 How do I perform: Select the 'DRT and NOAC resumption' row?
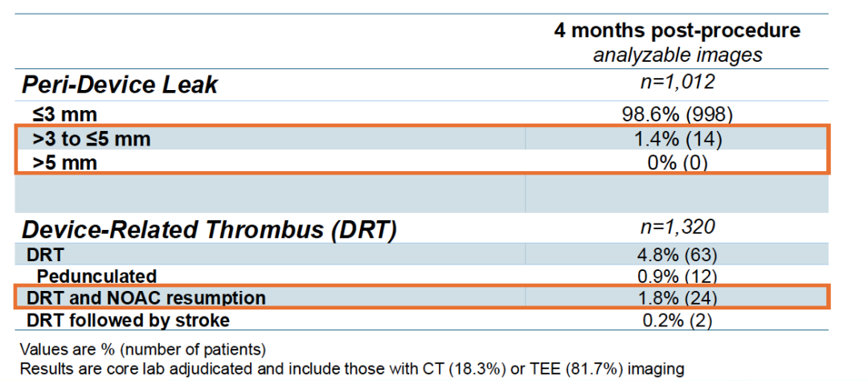(x=422, y=298)
